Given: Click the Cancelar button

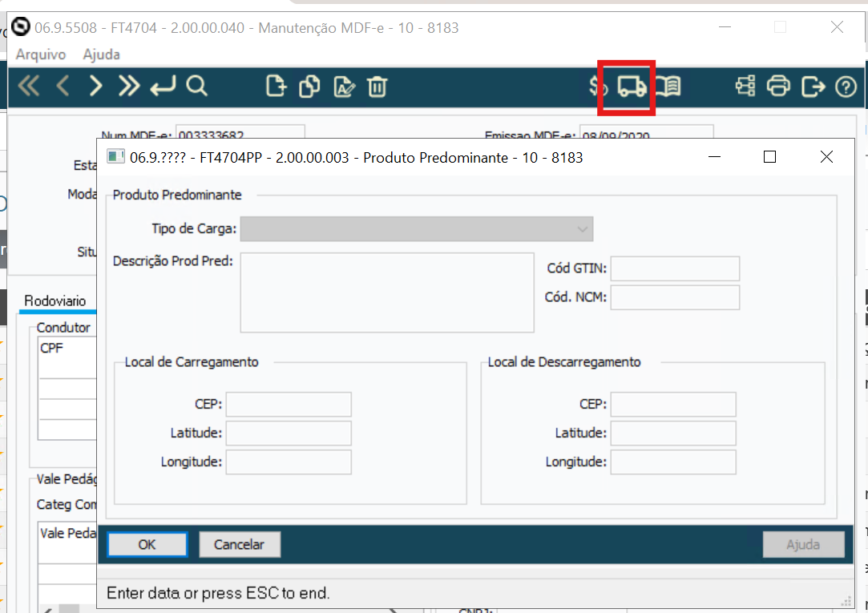Looking at the screenshot, I should tap(239, 544).
